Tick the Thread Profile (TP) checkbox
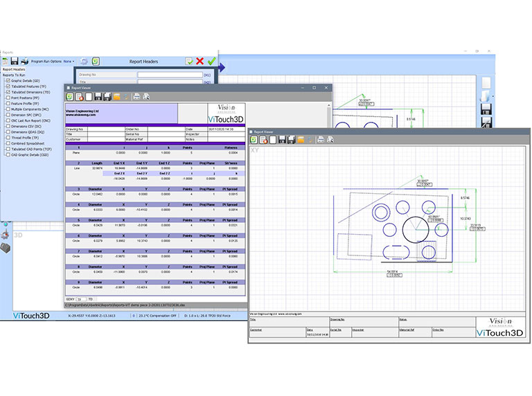The image size is (532, 396). point(8,138)
